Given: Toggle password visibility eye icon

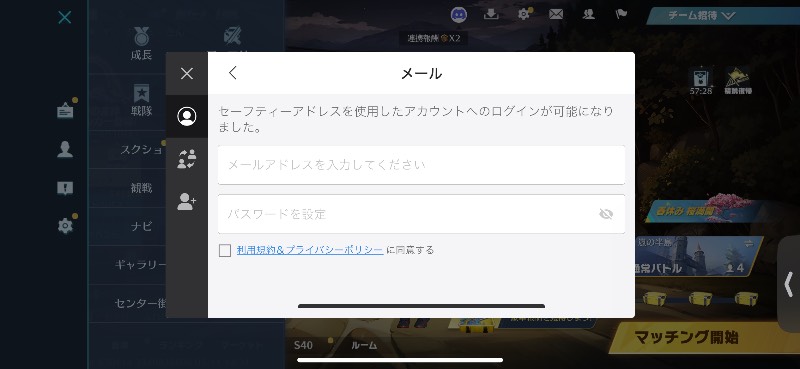Looking at the screenshot, I should (x=606, y=214).
